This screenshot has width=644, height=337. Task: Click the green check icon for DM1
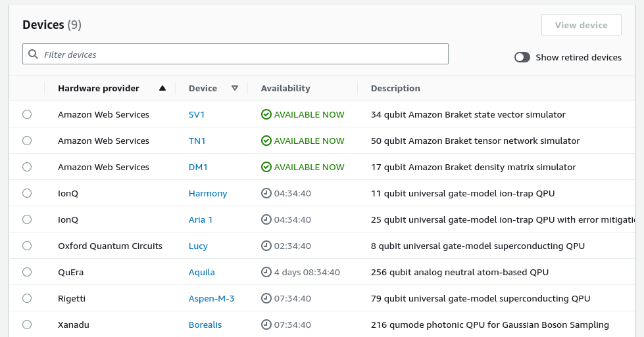(266, 167)
